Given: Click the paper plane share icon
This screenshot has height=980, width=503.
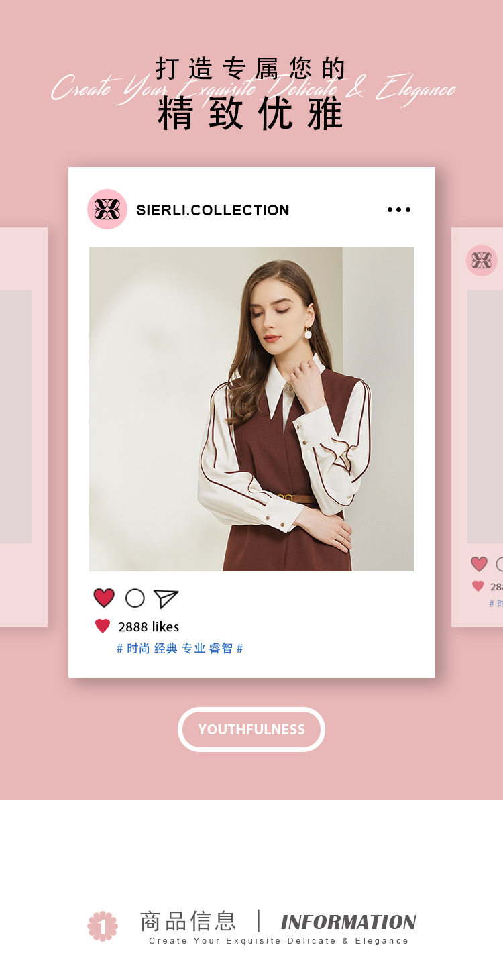Looking at the screenshot, I should pos(166,598).
